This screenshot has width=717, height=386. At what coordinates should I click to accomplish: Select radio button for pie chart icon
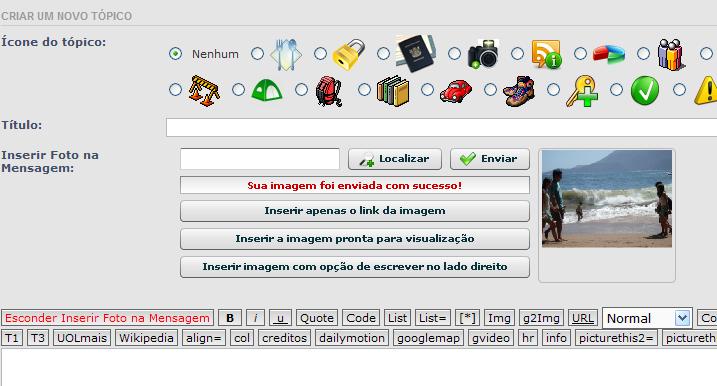click(x=580, y=54)
